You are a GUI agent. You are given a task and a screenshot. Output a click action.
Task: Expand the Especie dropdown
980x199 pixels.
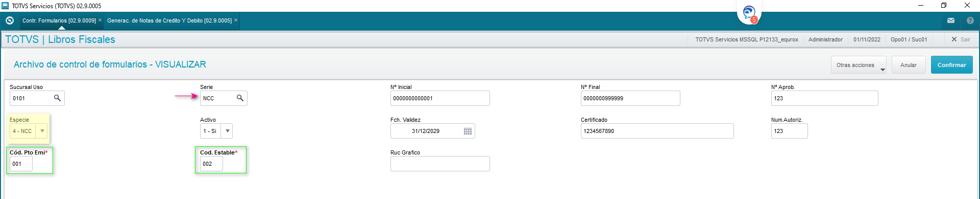click(x=42, y=131)
